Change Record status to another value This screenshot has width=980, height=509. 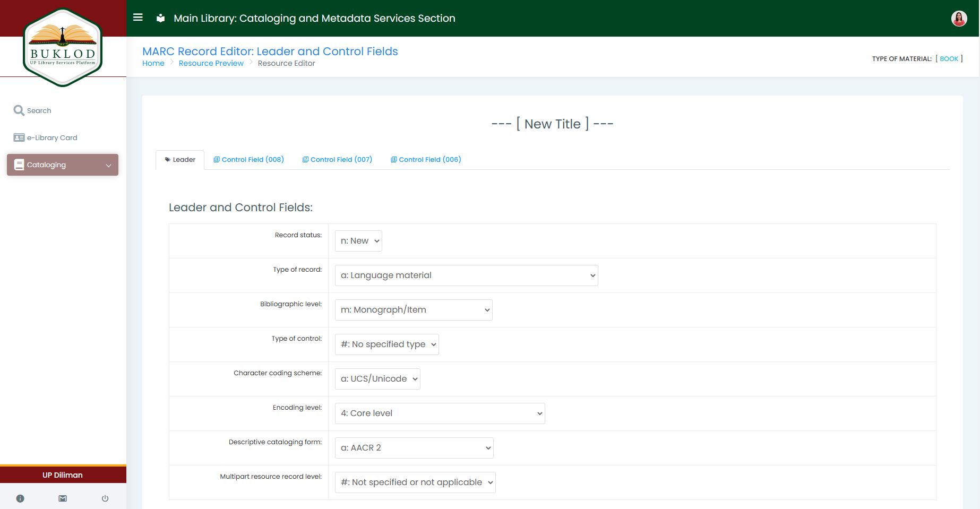(x=358, y=240)
